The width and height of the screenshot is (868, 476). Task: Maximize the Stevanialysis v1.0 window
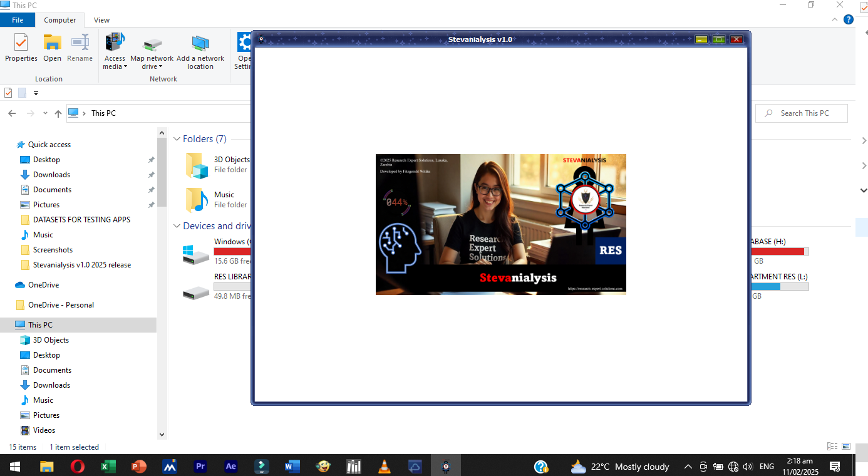(x=719, y=39)
